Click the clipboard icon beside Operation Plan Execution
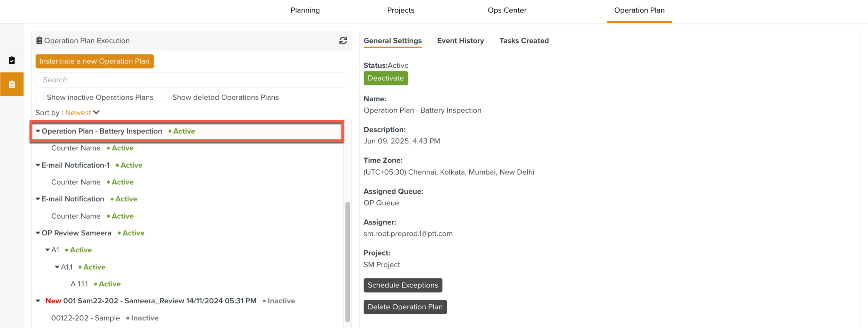The height and width of the screenshot is (328, 868). pos(39,41)
